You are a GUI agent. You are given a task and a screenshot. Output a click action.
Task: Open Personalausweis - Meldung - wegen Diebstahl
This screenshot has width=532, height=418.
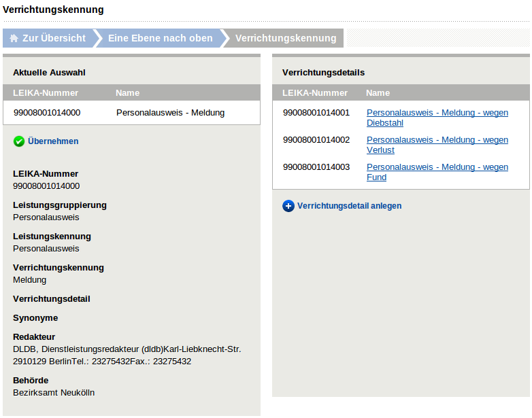pyautogui.click(x=437, y=118)
